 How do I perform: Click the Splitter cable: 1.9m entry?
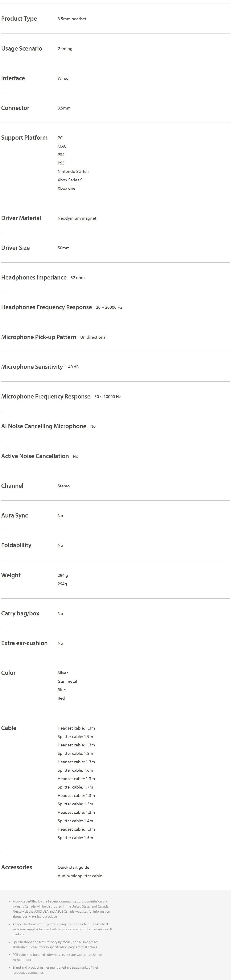coord(75,737)
